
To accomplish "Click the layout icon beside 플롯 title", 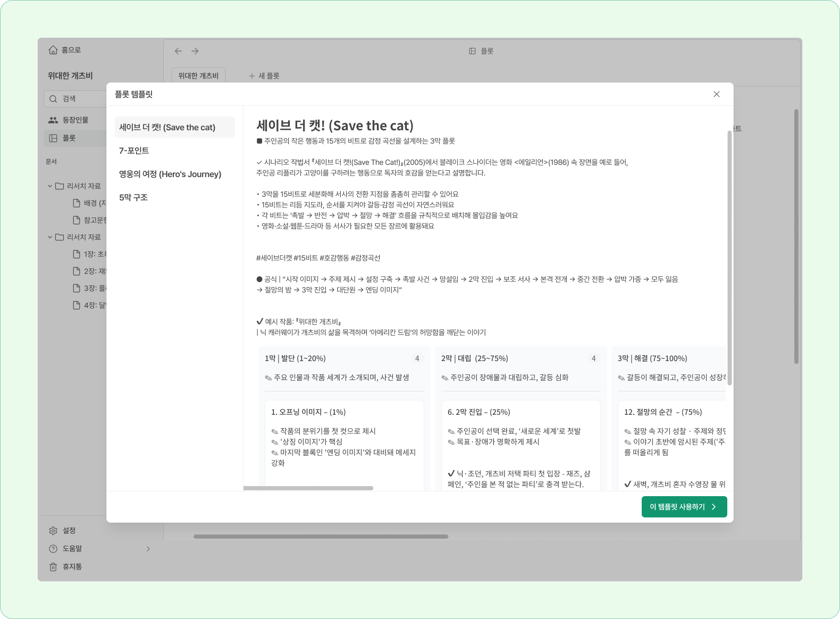I will click(x=472, y=51).
